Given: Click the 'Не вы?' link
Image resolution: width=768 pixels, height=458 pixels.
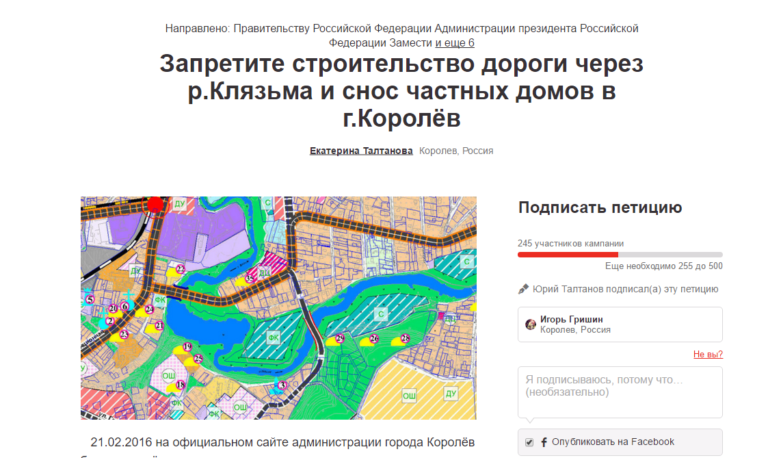Looking at the screenshot, I should pyautogui.click(x=708, y=354).
